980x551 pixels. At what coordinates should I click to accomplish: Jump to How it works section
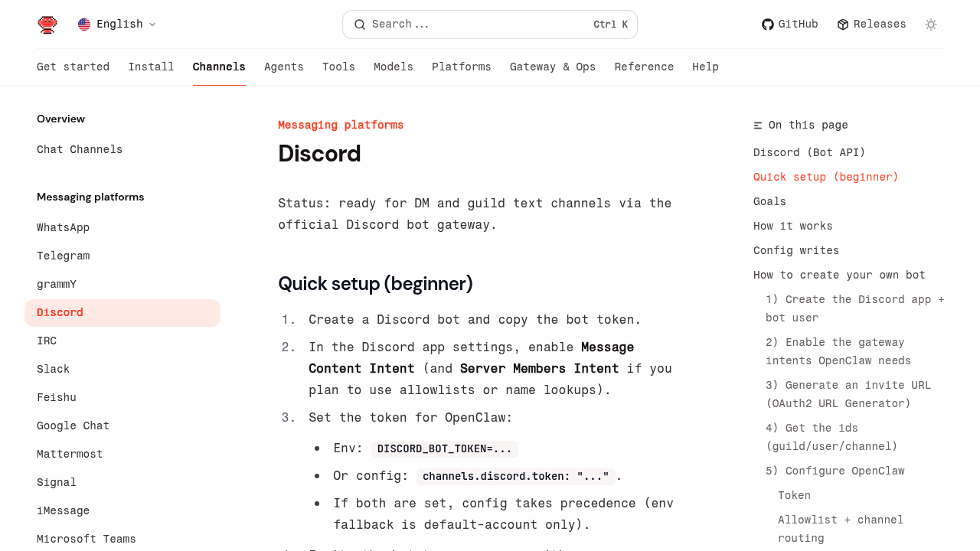[792, 226]
